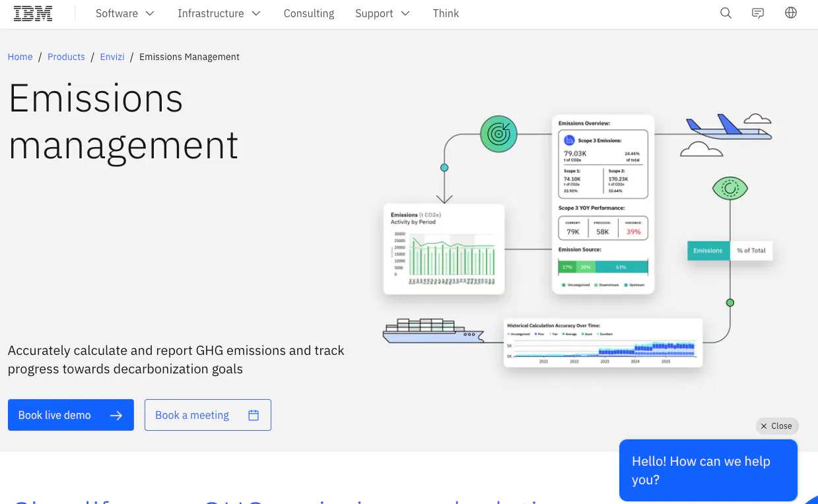Click the Scope 3 Emissions blue icon
818x504 pixels.
(x=569, y=140)
